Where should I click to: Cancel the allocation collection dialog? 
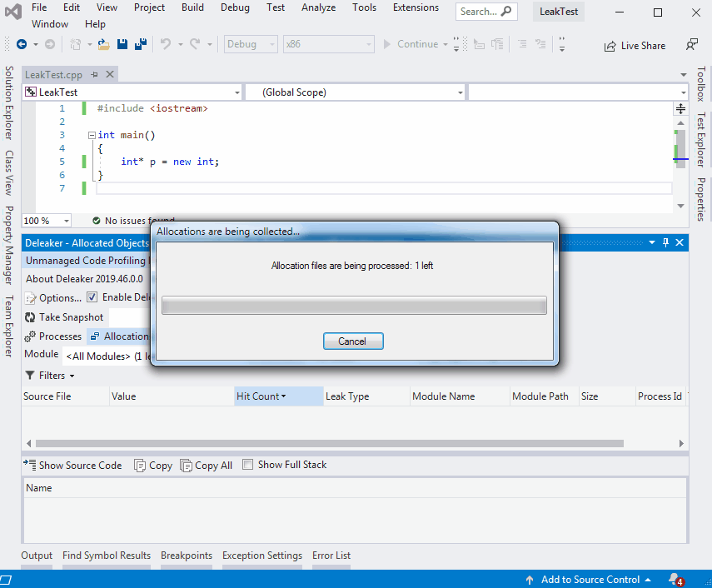353,341
